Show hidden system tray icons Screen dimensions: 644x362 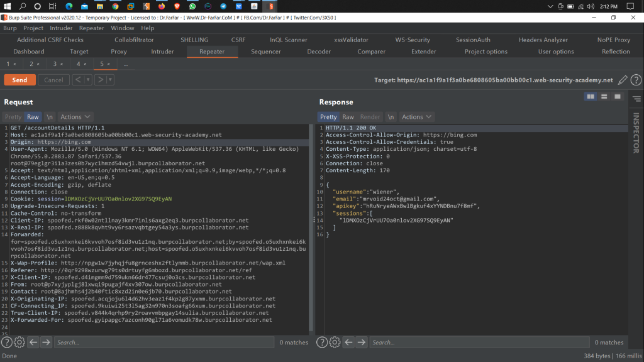[550, 6]
